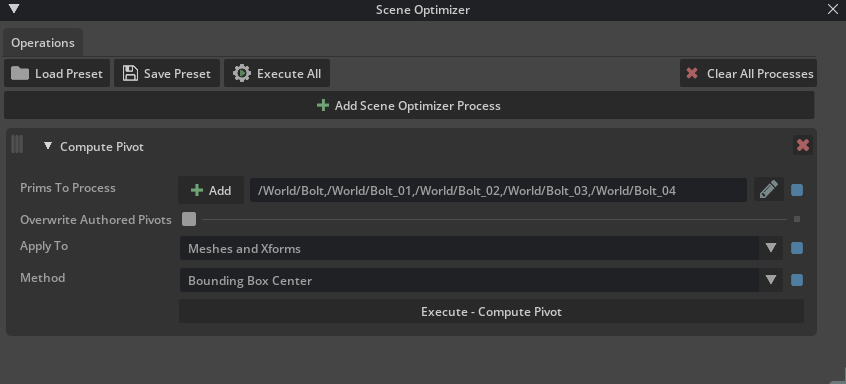Grab the Compute Pivot drag handle

coord(17,144)
